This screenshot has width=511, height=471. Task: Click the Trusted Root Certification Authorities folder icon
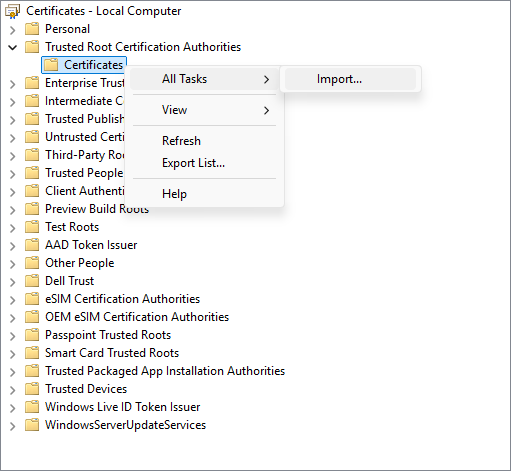[32, 47]
